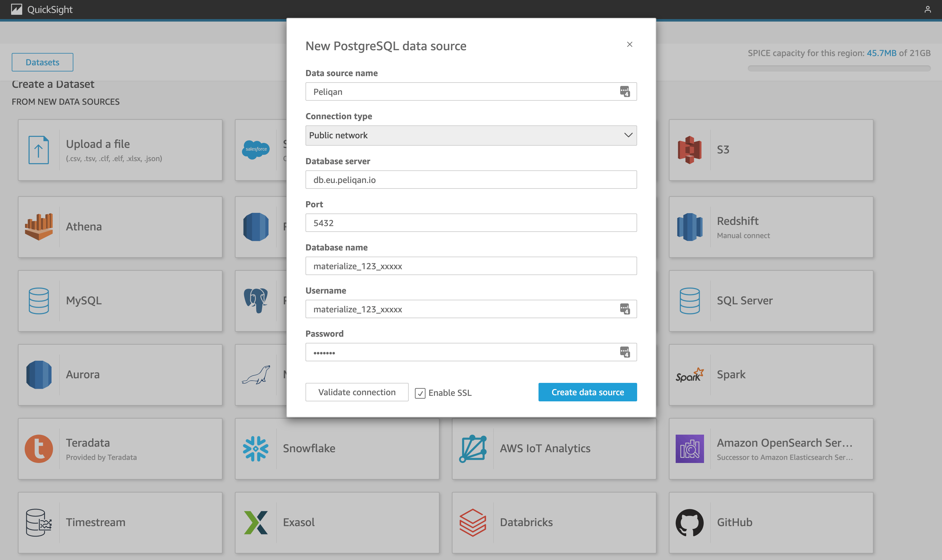
Task: Choose the Teradata logo icon
Action: click(x=39, y=449)
